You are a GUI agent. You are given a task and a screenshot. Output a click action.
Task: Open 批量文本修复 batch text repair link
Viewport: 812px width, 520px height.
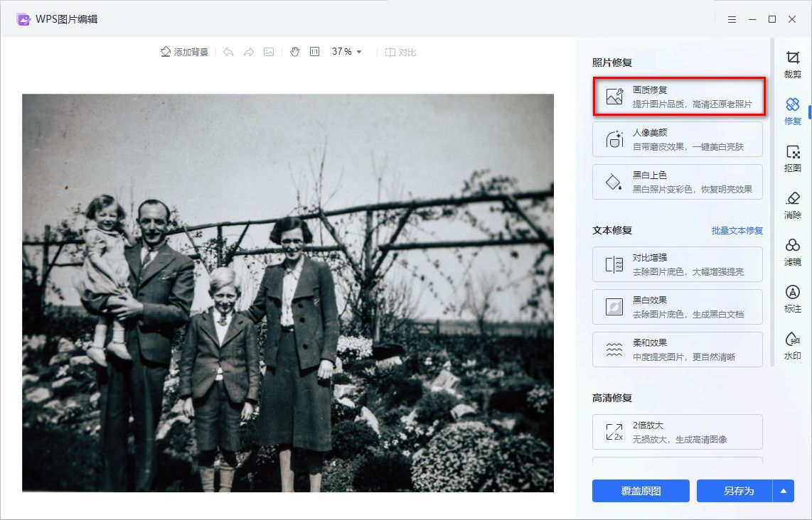(x=737, y=231)
